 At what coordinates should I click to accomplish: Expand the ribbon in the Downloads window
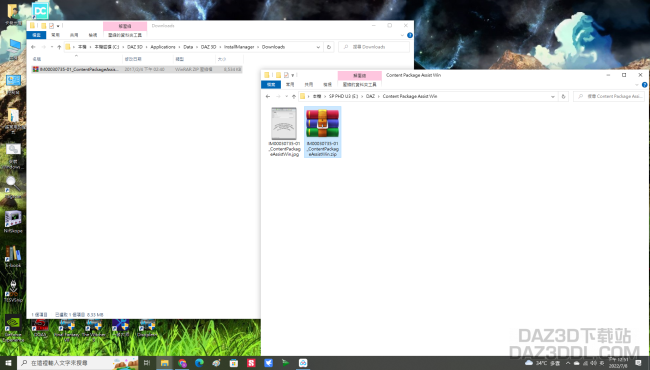pos(402,35)
